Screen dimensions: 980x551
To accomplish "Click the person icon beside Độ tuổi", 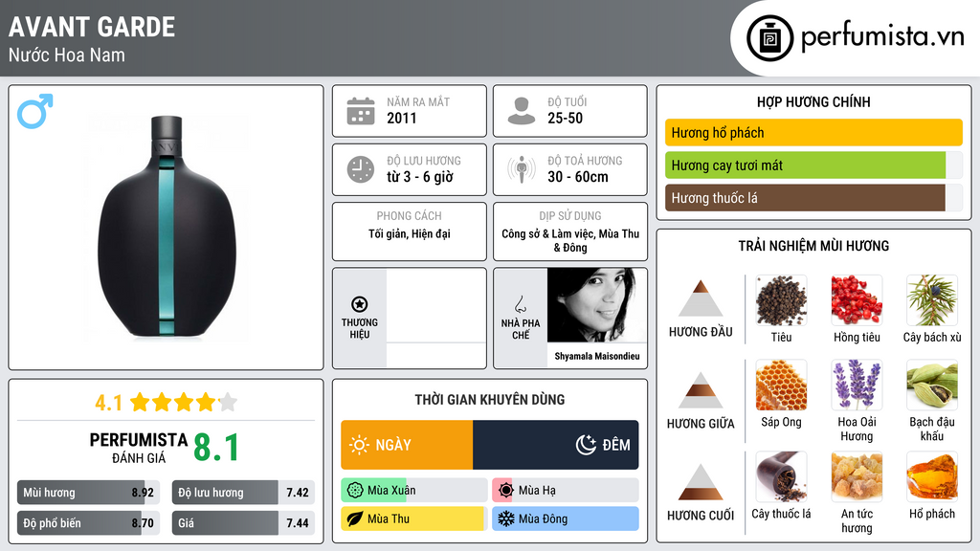I will tap(522, 111).
